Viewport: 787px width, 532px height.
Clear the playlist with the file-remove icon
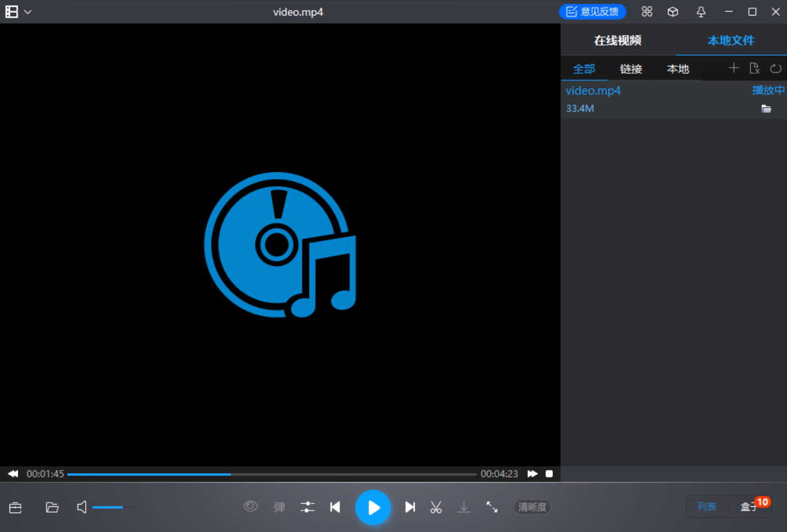click(754, 68)
